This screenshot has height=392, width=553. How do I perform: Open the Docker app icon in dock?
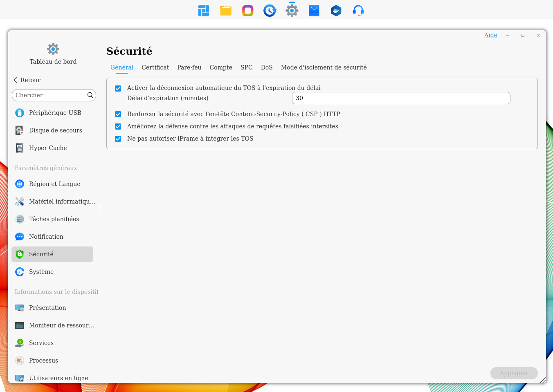tap(336, 11)
